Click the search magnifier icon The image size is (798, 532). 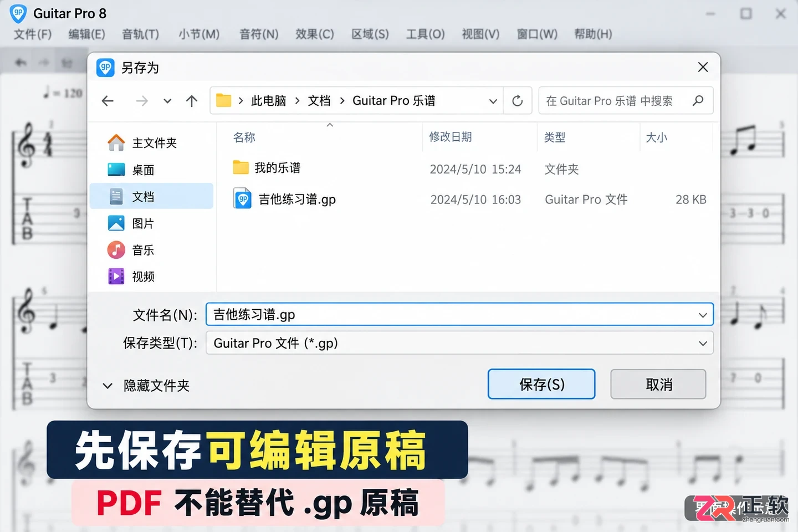[x=698, y=100]
